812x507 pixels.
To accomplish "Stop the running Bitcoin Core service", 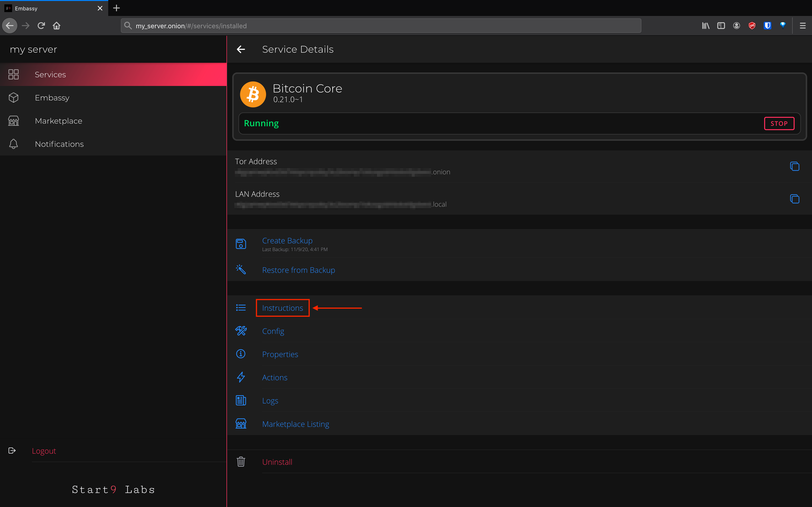I will coord(779,123).
